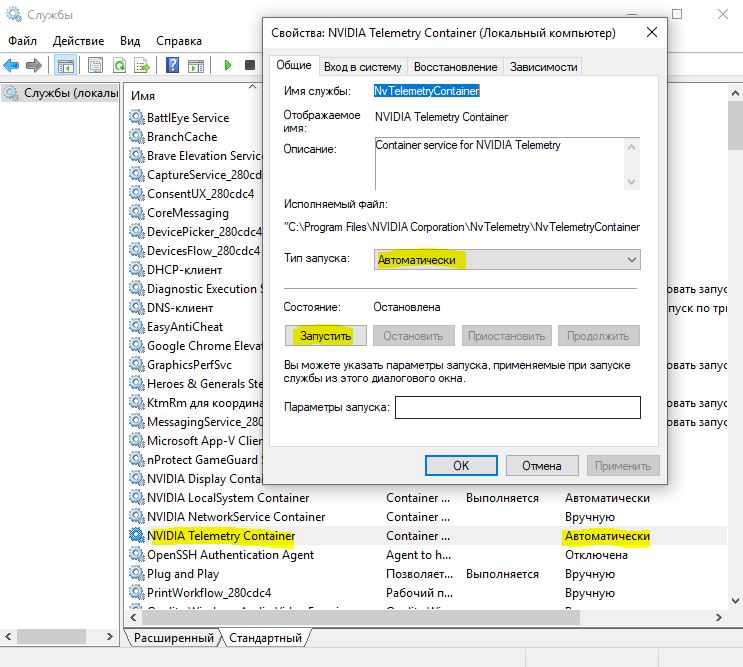Open the Тип запуска dropdown
This screenshot has height=667, width=743.
(x=507, y=260)
